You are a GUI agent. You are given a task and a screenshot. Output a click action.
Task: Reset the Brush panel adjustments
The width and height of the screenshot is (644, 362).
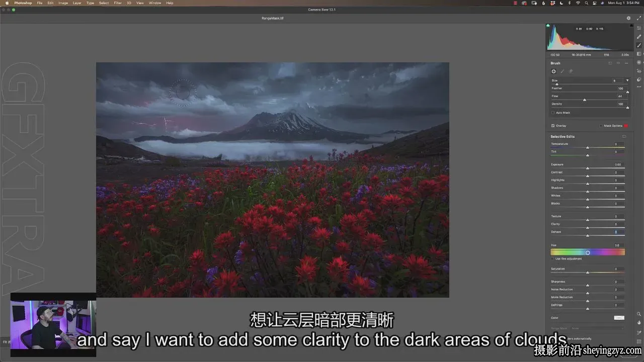coord(610,63)
